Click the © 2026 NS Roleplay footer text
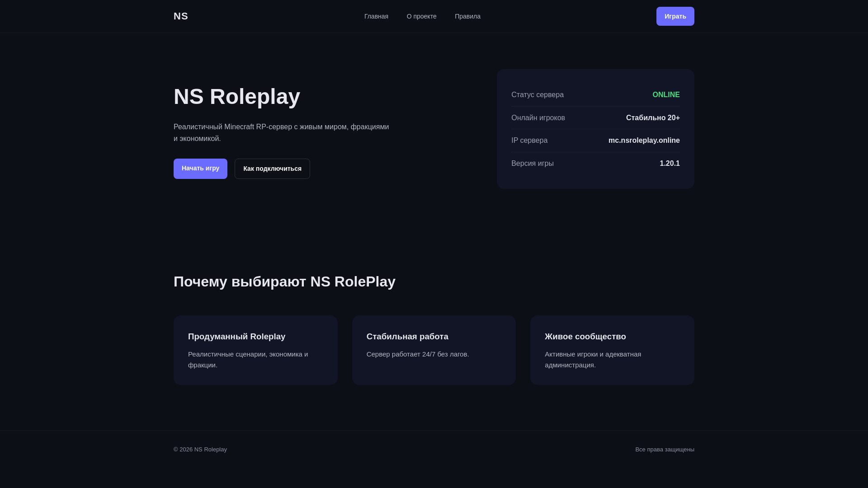Viewport: 868px width, 488px height. tap(200, 450)
